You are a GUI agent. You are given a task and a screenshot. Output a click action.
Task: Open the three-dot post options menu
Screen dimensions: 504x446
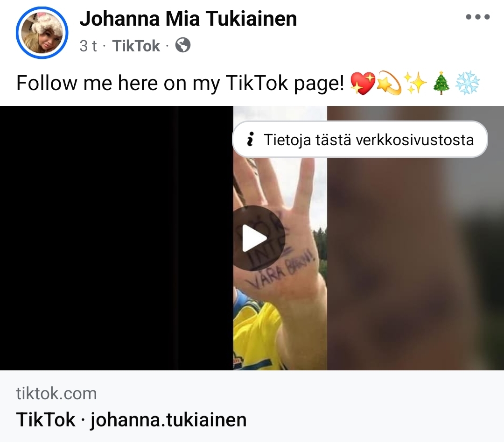(x=478, y=17)
